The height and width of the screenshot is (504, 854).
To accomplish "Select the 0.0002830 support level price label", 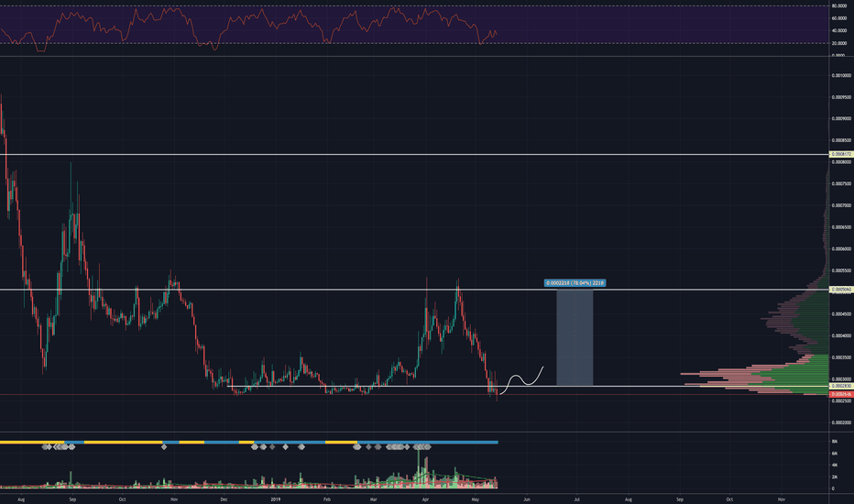I will click(x=841, y=386).
